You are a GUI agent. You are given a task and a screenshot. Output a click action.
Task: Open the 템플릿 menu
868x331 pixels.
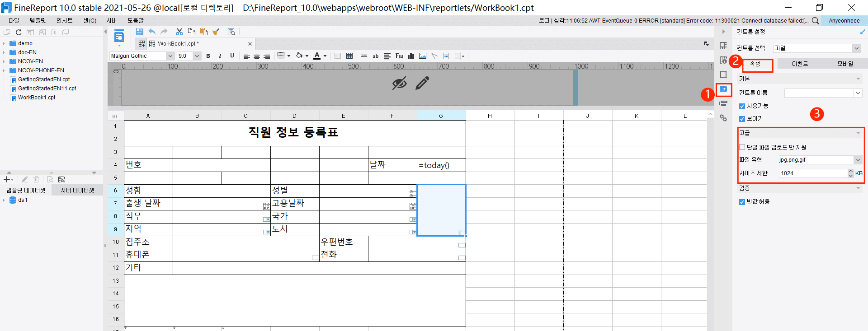(x=38, y=20)
